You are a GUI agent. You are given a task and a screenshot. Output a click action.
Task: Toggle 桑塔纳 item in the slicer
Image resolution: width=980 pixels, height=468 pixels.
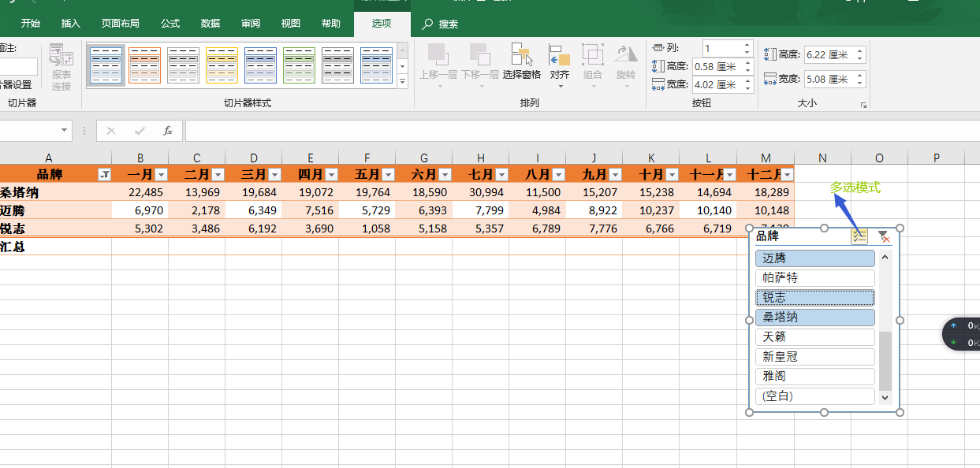815,317
